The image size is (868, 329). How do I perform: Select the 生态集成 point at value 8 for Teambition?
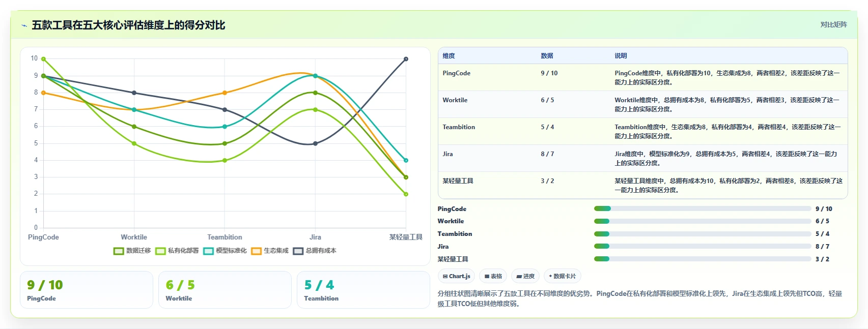(x=225, y=93)
